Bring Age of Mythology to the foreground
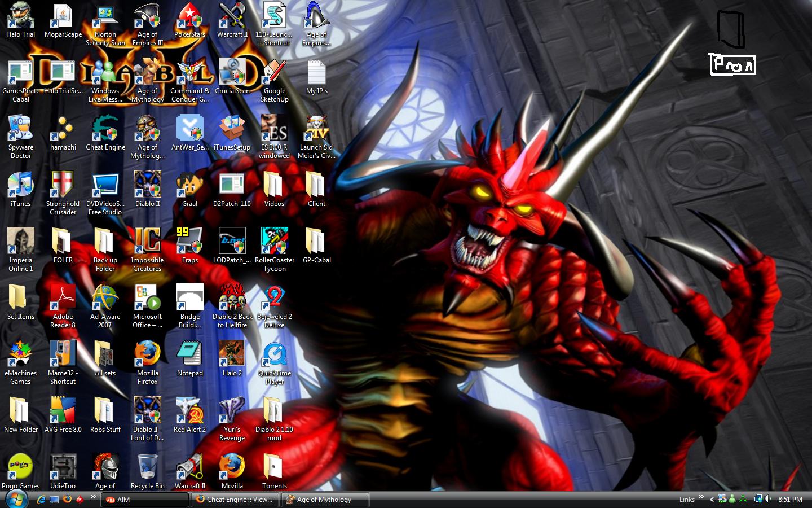 pyautogui.click(x=325, y=500)
